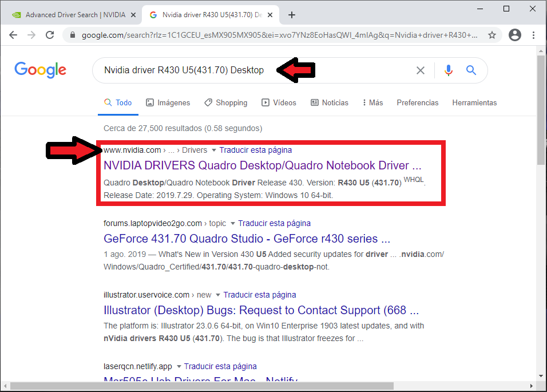
Task: Open the Más menu
Action: tap(372, 102)
